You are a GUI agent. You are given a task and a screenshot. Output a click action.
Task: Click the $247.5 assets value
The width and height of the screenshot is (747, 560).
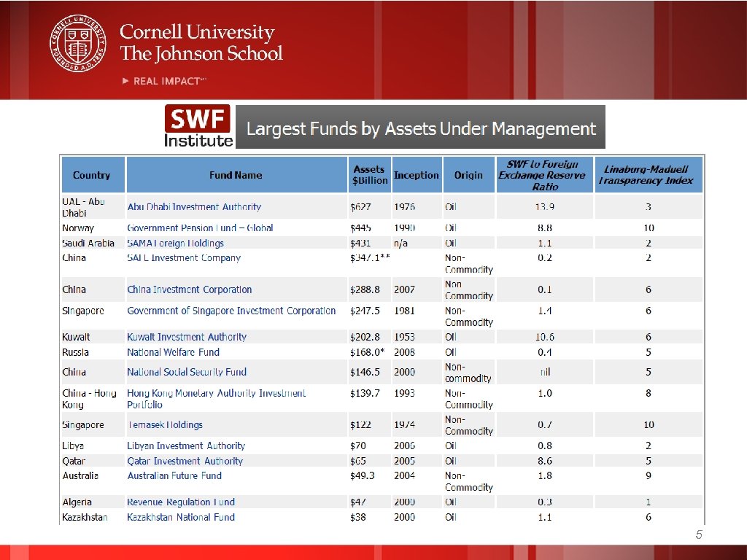click(x=365, y=311)
